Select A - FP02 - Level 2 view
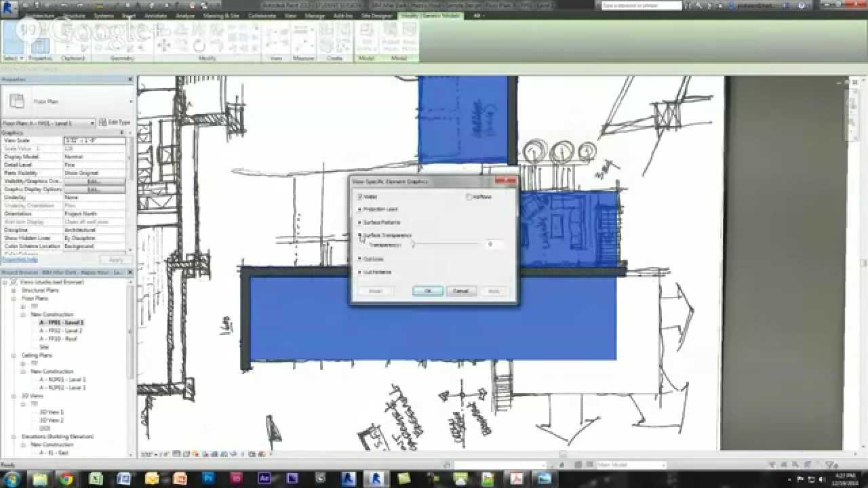The image size is (868, 488). tap(61, 331)
